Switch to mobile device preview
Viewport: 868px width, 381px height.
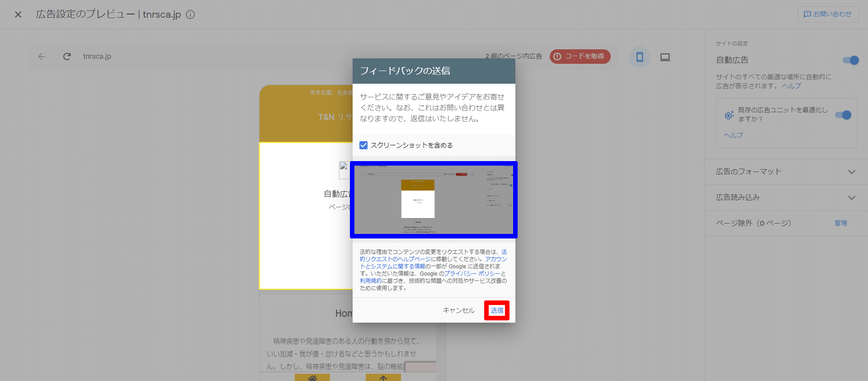click(x=640, y=57)
